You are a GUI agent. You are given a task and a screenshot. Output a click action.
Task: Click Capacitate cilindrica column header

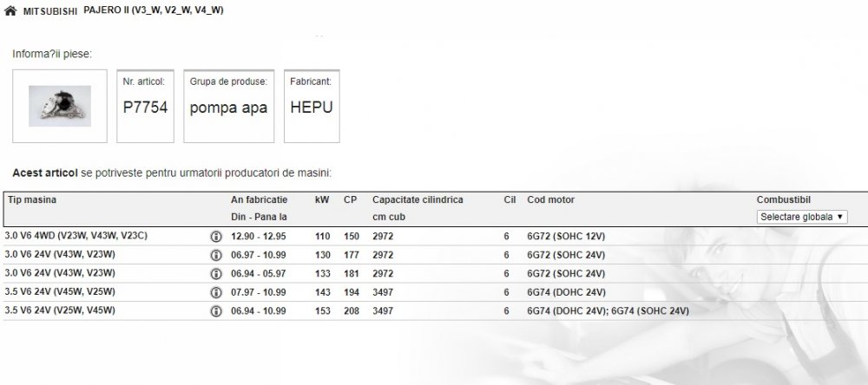click(418, 199)
